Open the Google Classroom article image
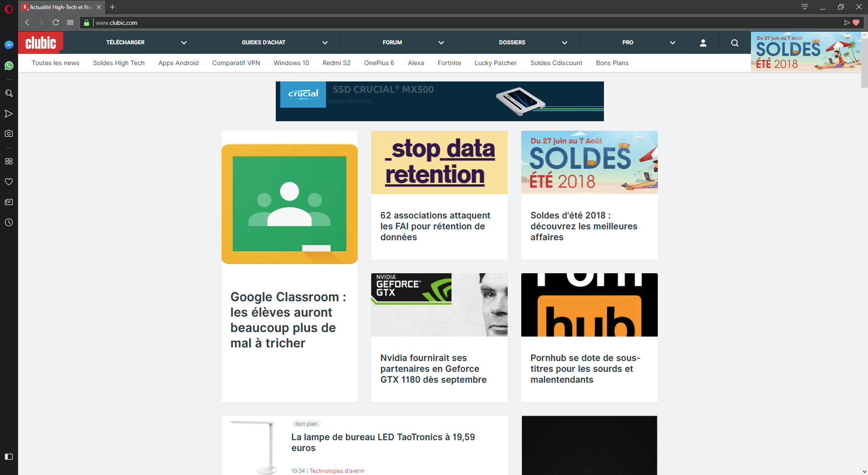The height and width of the screenshot is (475, 868). (x=289, y=204)
